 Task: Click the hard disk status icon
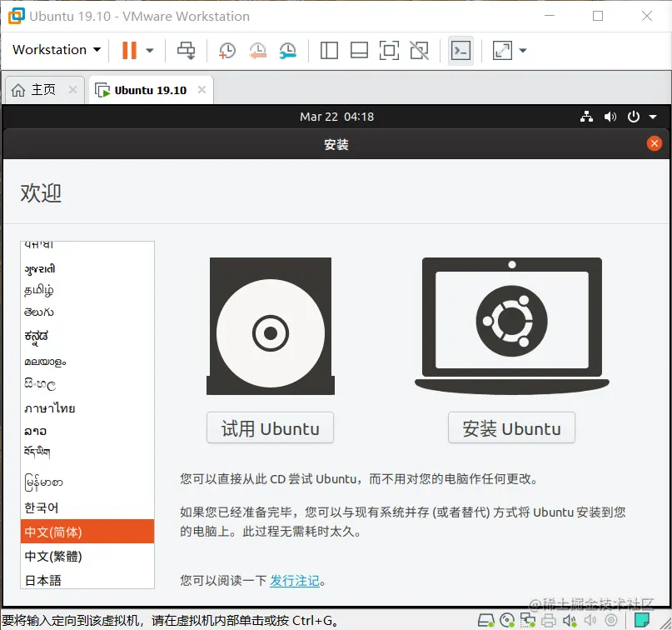(x=485, y=621)
